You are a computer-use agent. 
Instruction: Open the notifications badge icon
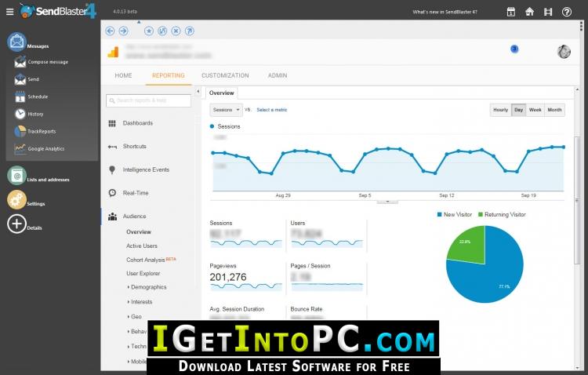click(514, 49)
